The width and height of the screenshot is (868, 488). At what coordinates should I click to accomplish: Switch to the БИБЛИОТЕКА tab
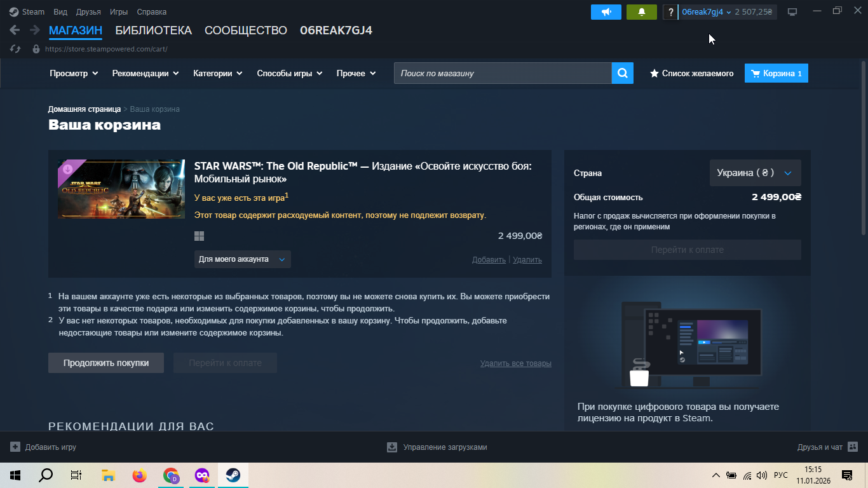[153, 30]
